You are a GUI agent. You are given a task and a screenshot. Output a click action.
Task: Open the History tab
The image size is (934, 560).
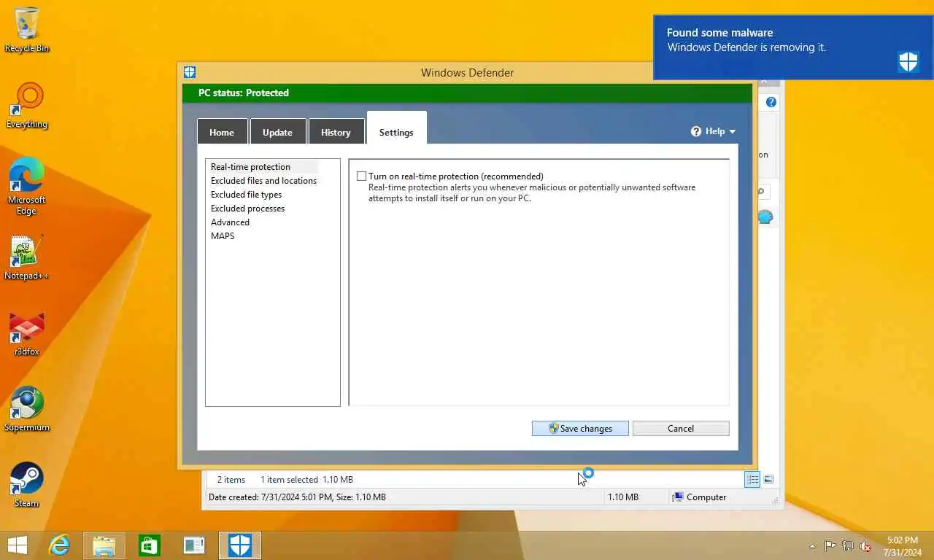coord(336,132)
